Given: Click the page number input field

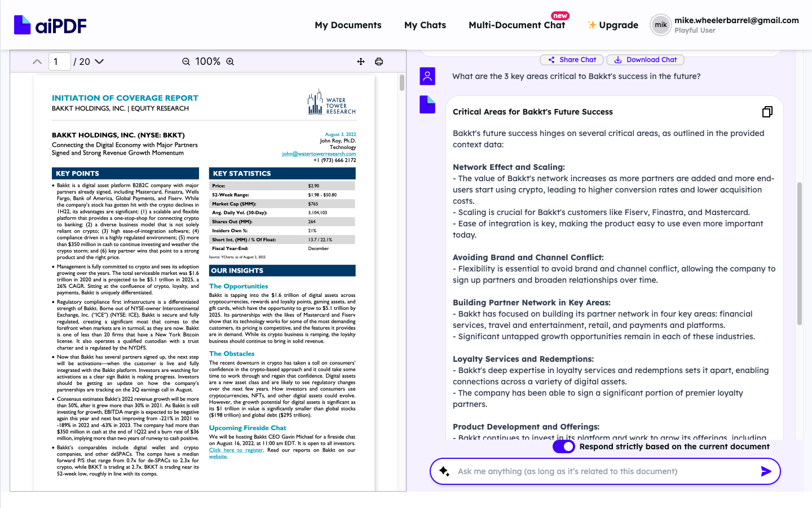Looking at the screenshot, I should click(x=60, y=62).
